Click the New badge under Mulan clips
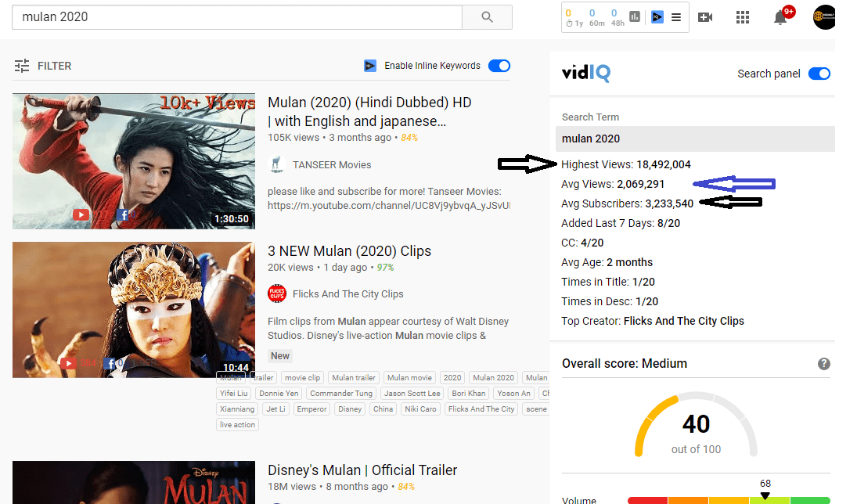Screen dimensions: 857x504 (280, 356)
